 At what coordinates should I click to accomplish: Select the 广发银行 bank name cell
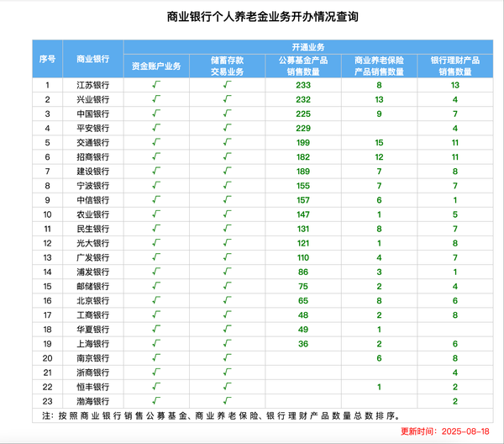click(93, 257)
